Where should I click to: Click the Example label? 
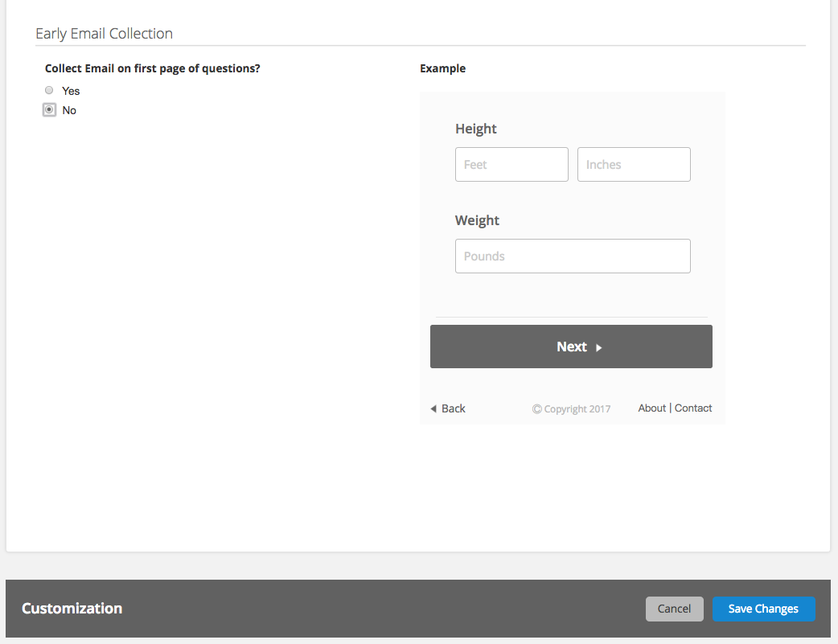click(442, 68)
